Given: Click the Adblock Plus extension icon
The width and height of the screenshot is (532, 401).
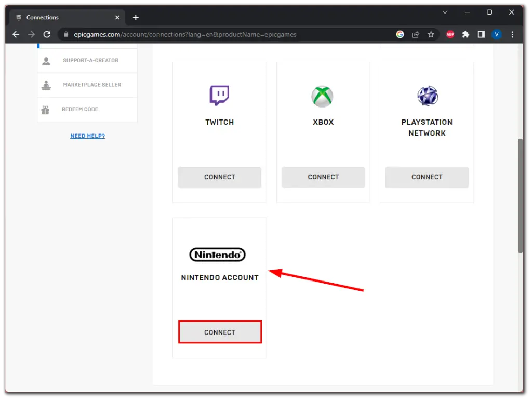Looking at the screenshot, I should click(x=450, y=34).
